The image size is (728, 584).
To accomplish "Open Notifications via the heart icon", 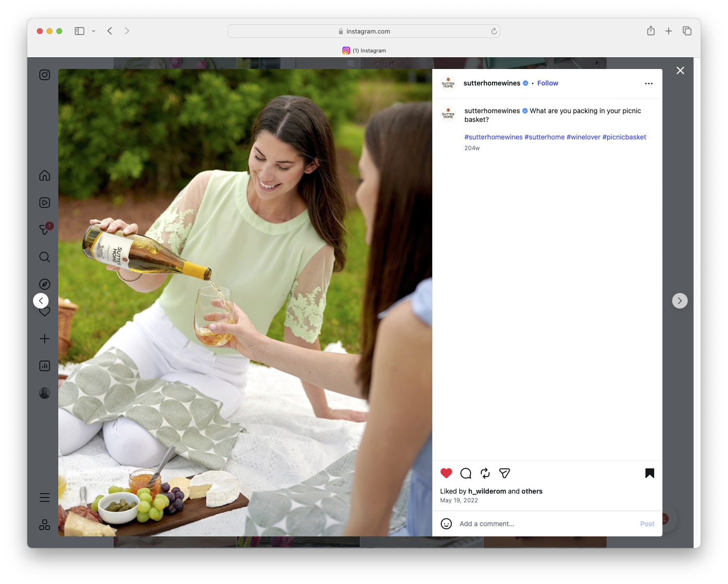I will pos(44,311).
